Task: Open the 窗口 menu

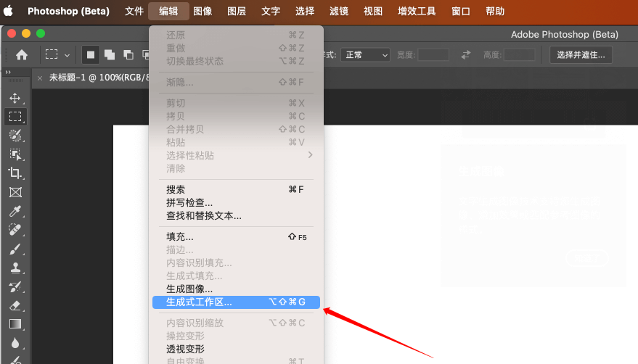Action: [461, 11]
